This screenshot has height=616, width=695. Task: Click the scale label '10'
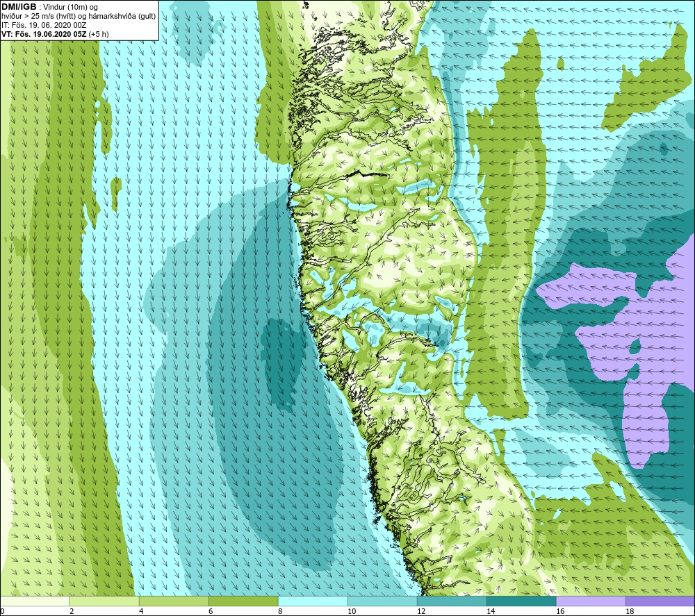(x=352, y=612)
